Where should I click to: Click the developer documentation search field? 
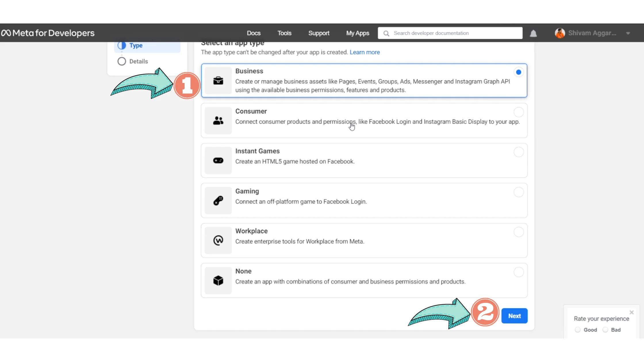point(454,33)
